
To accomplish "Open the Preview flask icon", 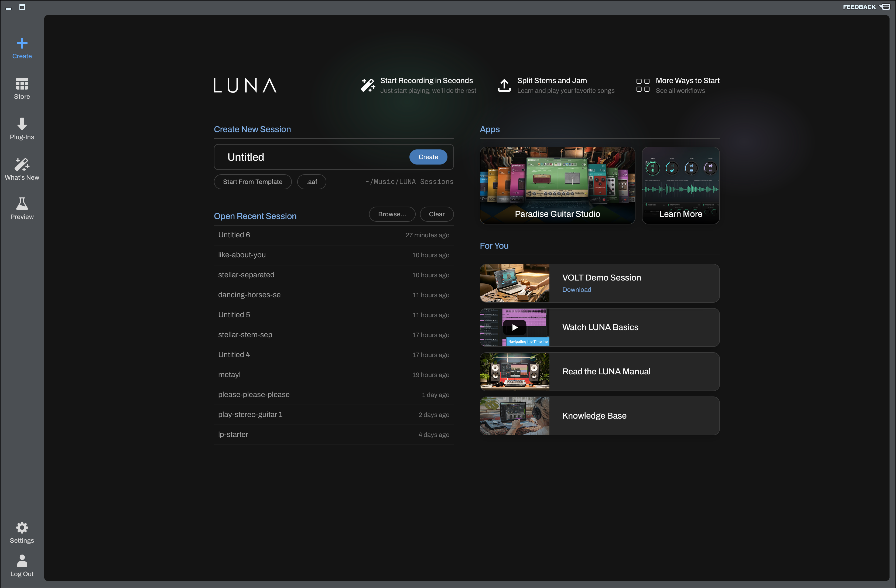I will click(x=22, y=204).
